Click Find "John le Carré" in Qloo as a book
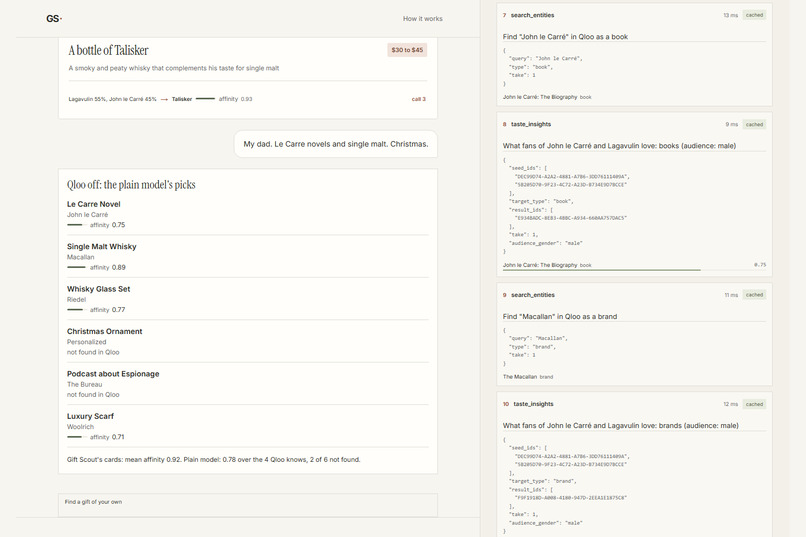 (565, 36)
